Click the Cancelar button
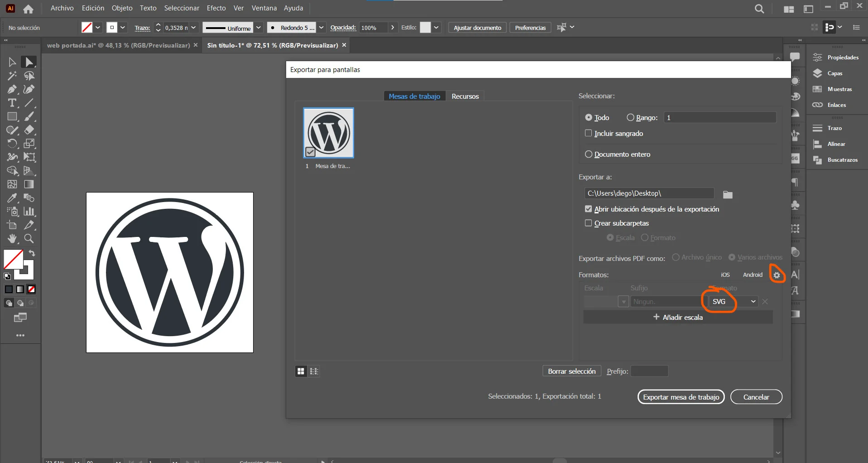The image size is (868, 463). coord(756,397)
